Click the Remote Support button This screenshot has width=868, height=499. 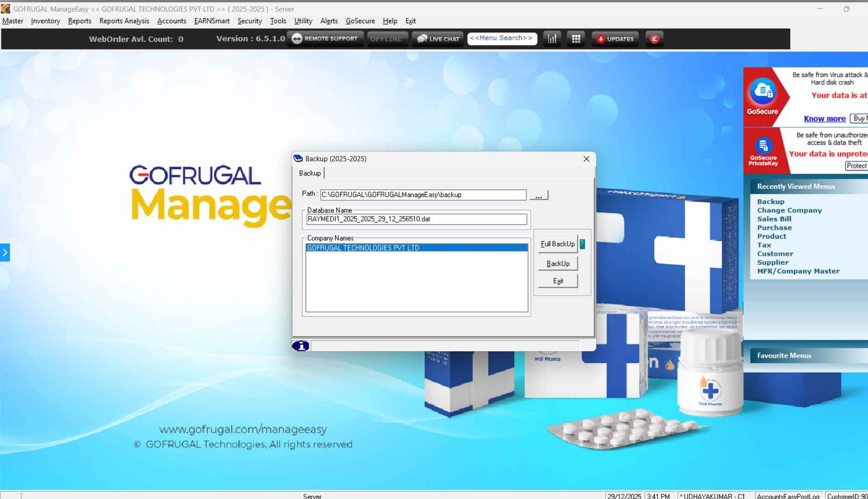pyautogui.click(x=325, y=39)
